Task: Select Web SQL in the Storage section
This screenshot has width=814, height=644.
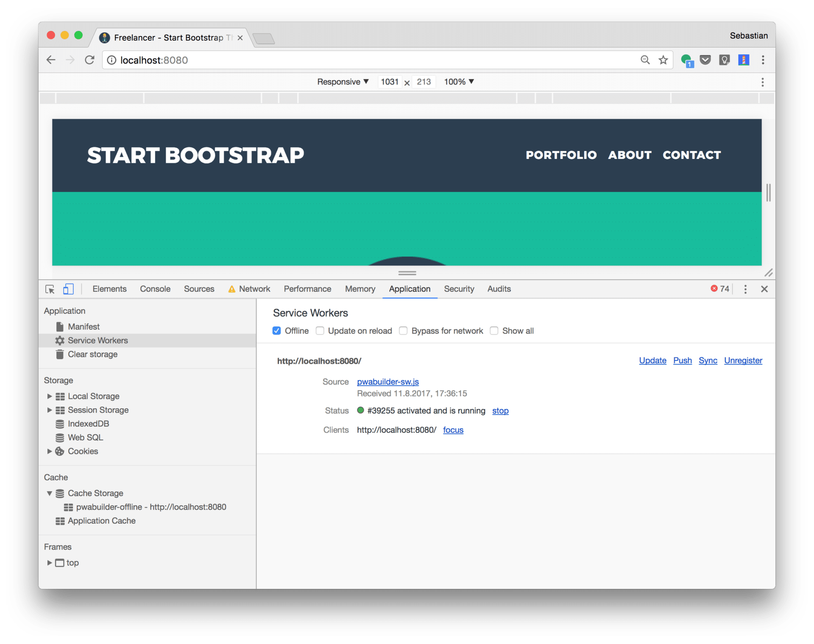Action: (x=85, y=438)
